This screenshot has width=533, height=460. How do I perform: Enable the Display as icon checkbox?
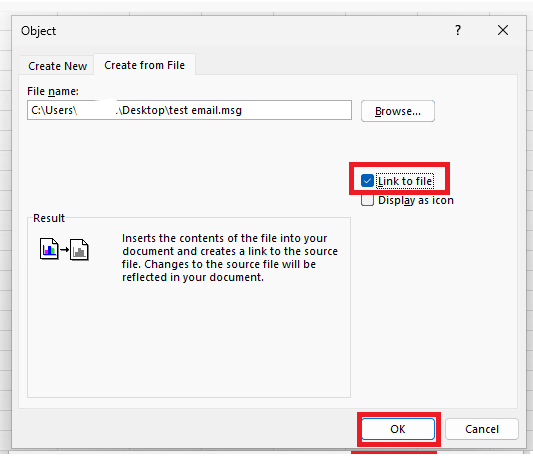click(367, 200)
